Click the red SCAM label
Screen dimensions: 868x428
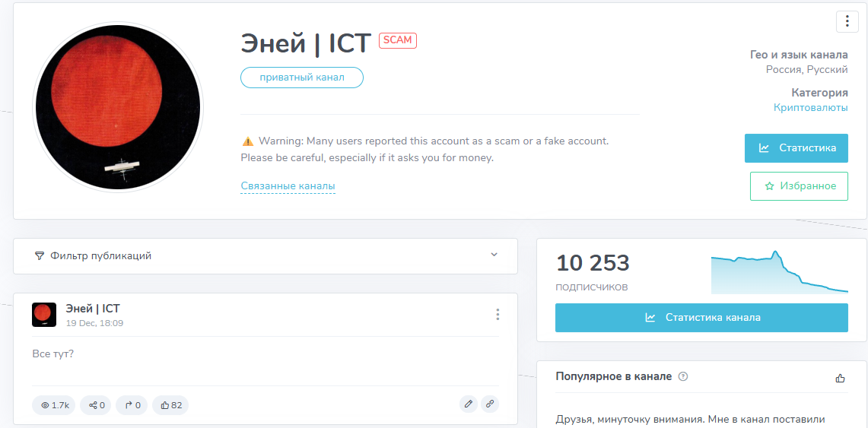(397, 41)
